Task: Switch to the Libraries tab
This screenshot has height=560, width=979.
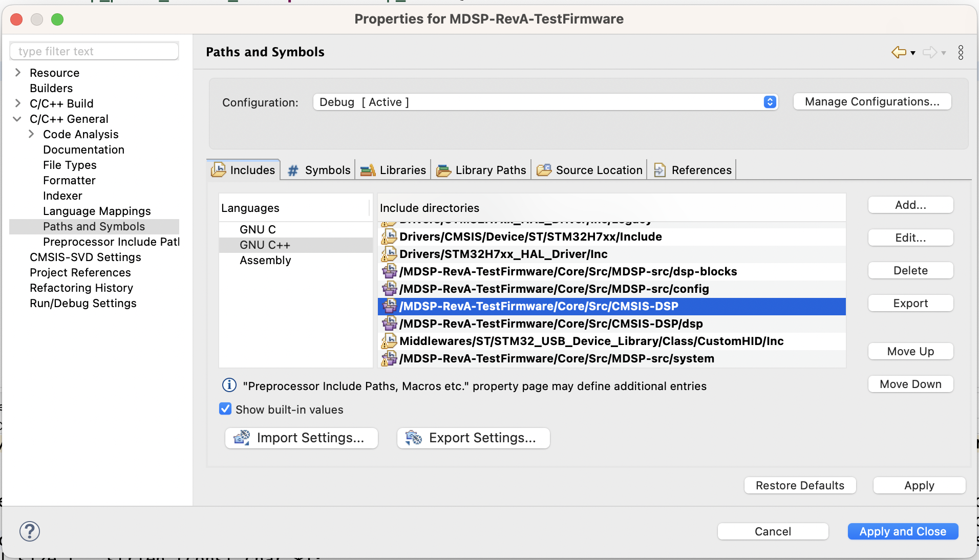Action: [x=402, y=170]
